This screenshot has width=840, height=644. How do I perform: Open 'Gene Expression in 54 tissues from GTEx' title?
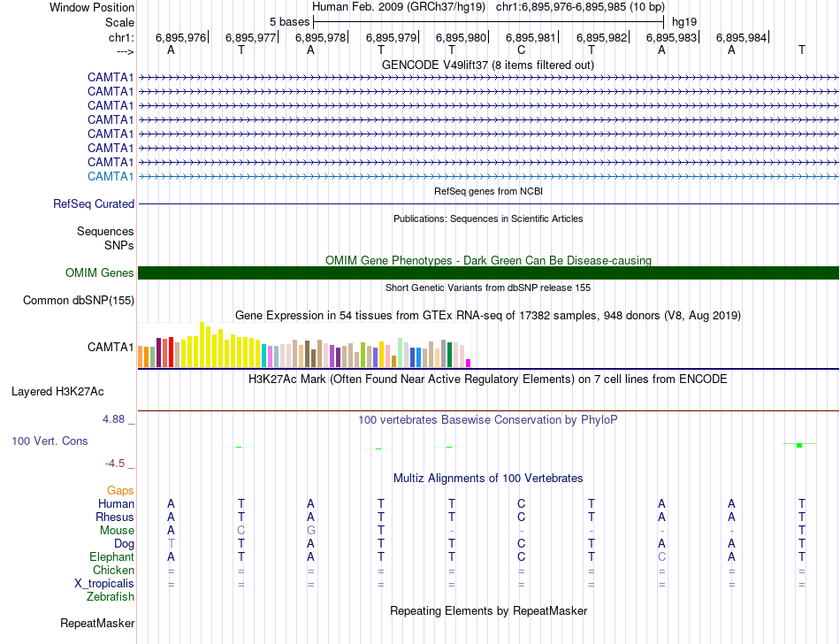click(x=488, y=315)
